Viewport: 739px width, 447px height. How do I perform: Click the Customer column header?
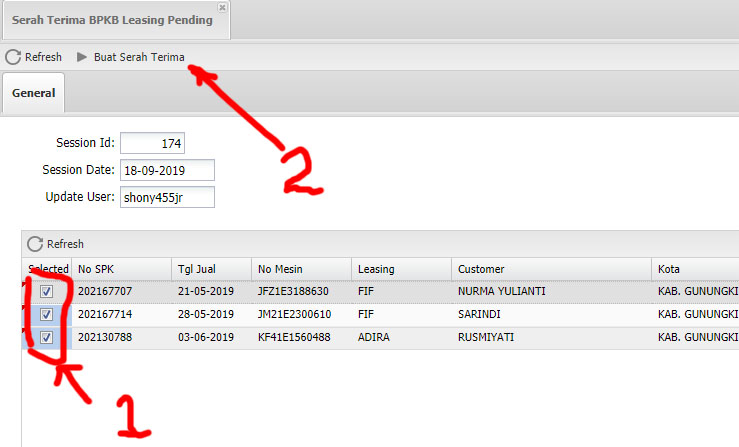(x=550, y=269)
